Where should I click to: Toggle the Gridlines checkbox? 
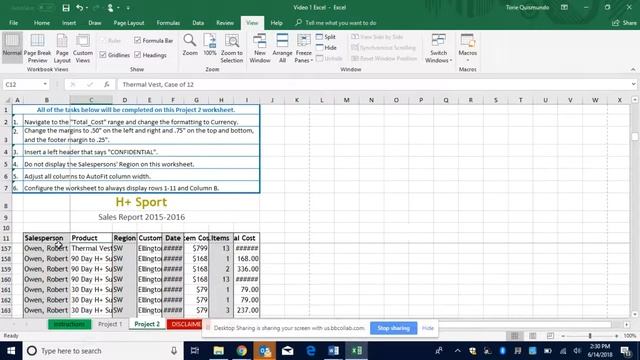tap(103, 55)
